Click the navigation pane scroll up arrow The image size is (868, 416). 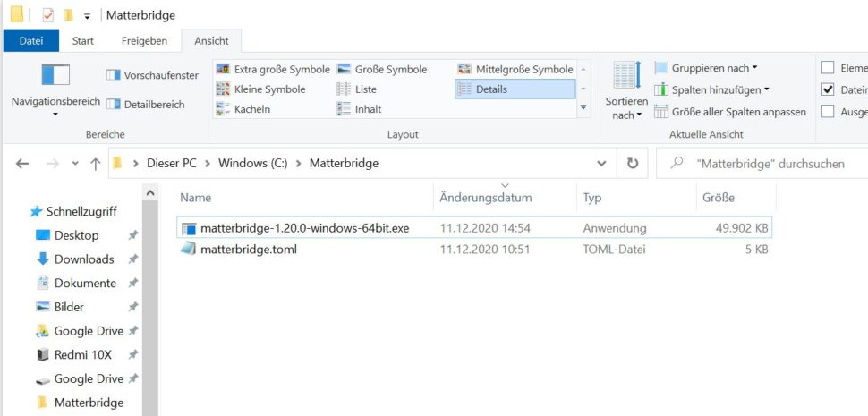pyautogui.click(x=150, y=193)
